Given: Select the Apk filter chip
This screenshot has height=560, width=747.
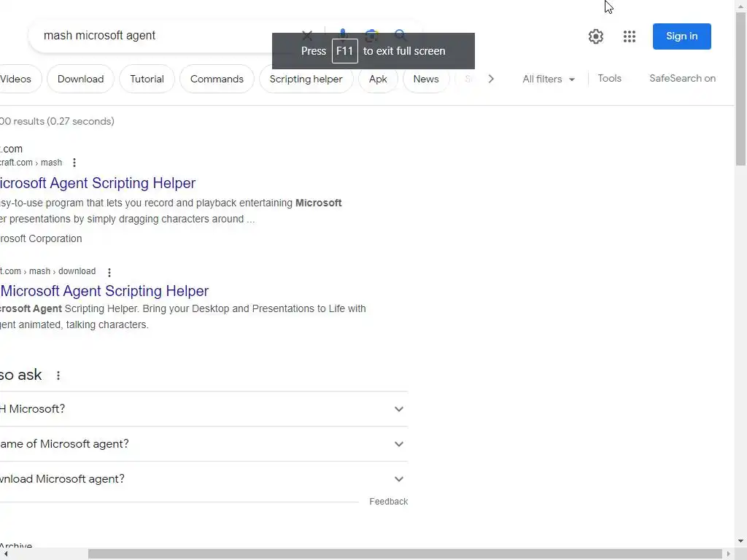Looking at the screenshot, I should click(x=378, y=79).
